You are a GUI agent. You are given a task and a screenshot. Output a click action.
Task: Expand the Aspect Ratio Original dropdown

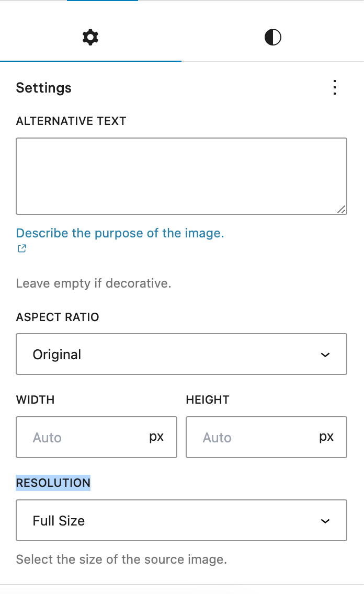[x=181, y=355]
